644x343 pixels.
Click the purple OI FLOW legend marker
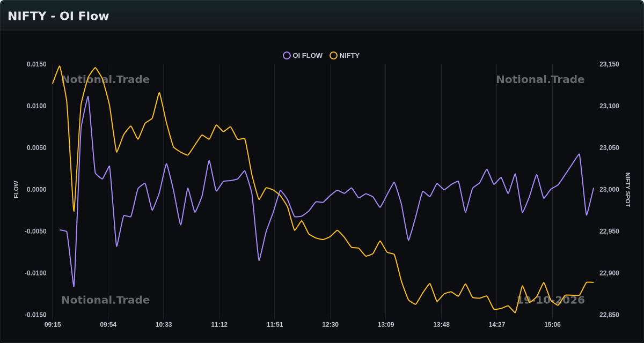(287, 56)
